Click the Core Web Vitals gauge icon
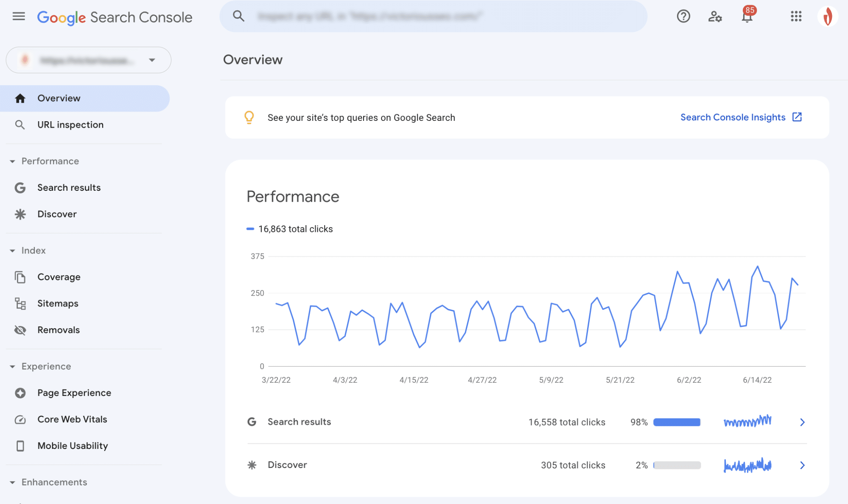Screen dimensions: 848x504 [x=20, y=420]
